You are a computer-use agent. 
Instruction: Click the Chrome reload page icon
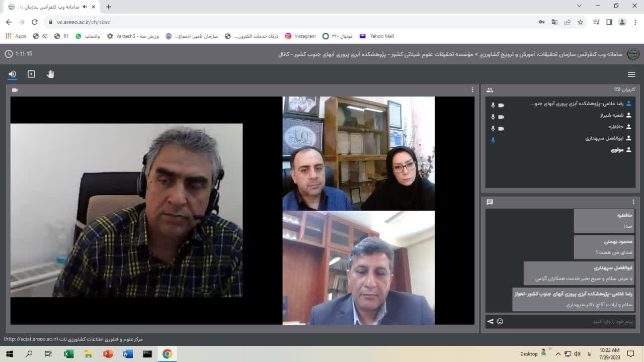coord(35,22)
